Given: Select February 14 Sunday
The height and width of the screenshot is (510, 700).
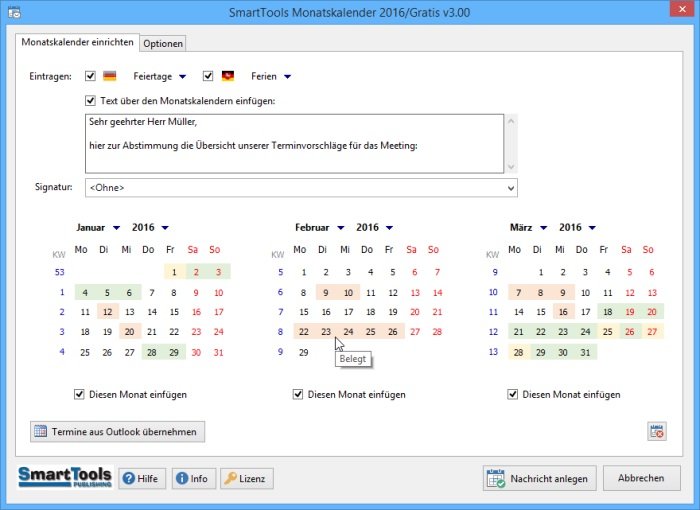Looking at the screenshot, I should 438,293.
